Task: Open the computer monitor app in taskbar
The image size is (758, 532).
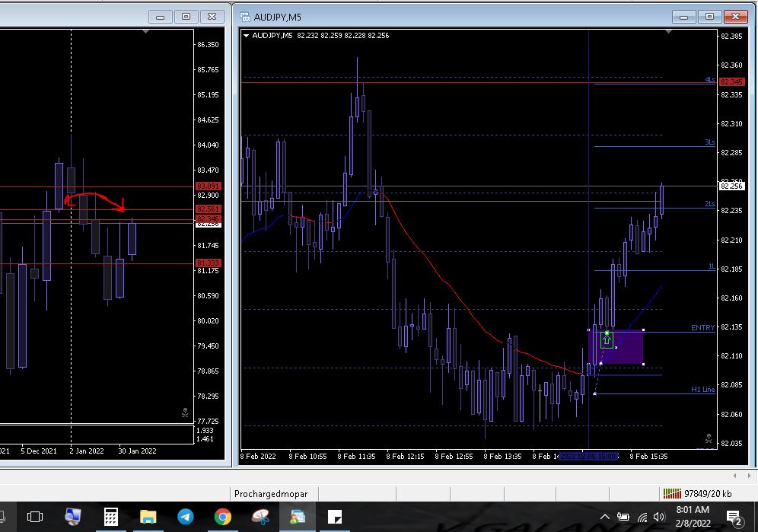Action: (x=73, y=517)
